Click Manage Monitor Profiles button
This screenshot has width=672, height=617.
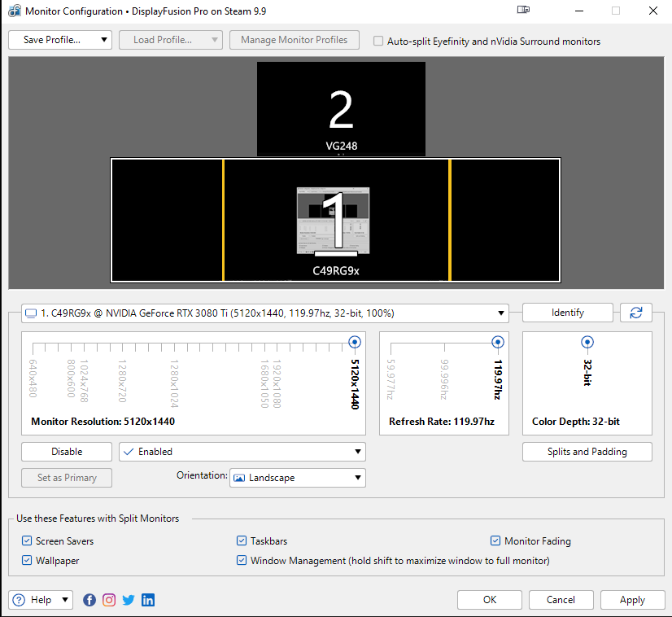tap(294, 40)
